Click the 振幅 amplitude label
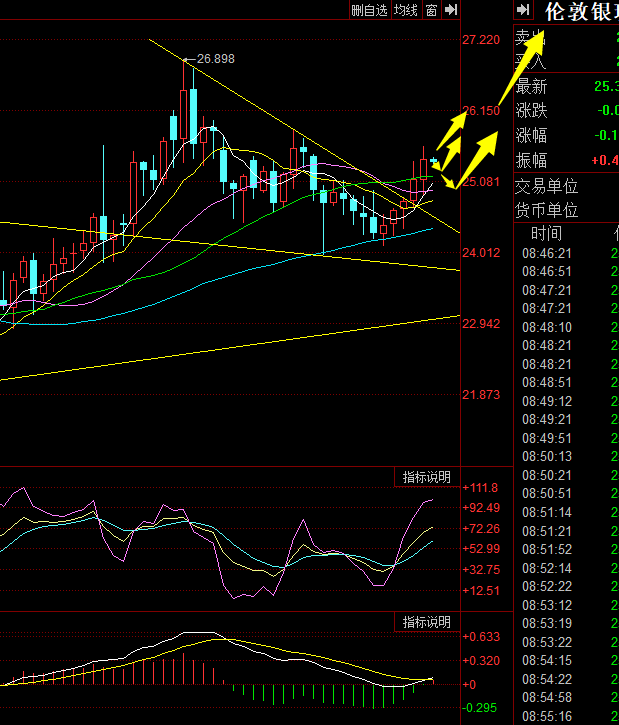 (x=531, y=160)
